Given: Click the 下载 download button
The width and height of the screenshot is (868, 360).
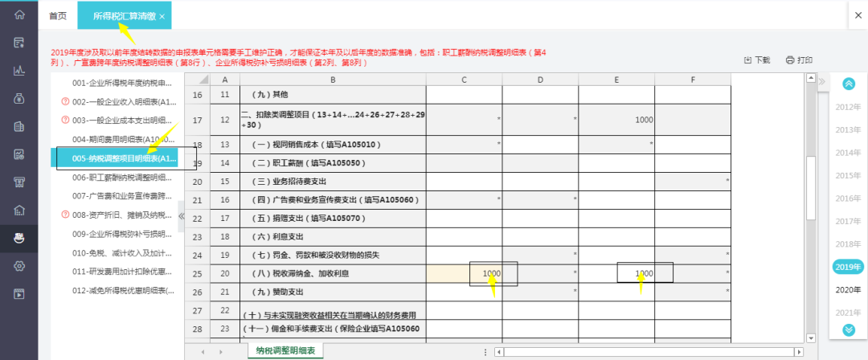Looking at the screenshot, I should [x=757, y=60].
